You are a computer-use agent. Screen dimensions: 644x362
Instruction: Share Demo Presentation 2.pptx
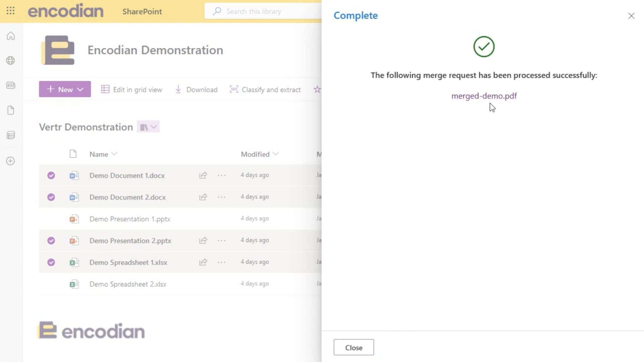coord(203,240)
